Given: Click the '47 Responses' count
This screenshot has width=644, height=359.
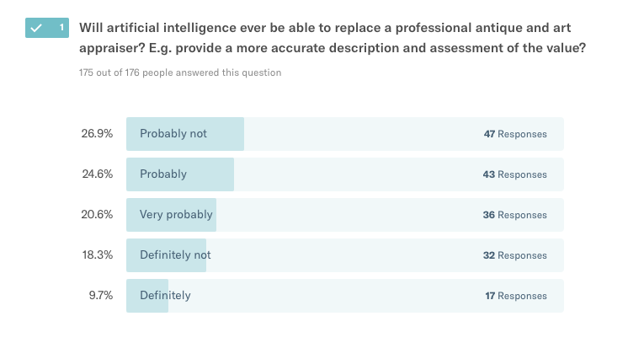Looking at the screenshot, I should [x=515, y=134].
